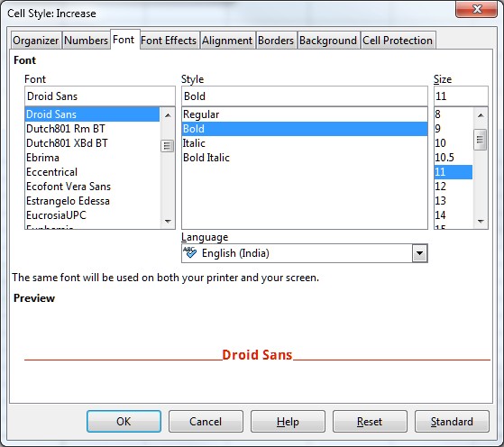Click the Style input field
This screenshot has height=447, width=504.
click(305, 96)
